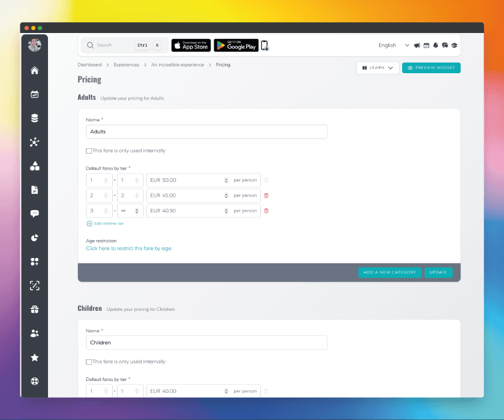The height and width of the screenshot is (420, 504).
Task: Toggle Children 'This fare is only used internally'
Action: (x=89, y=362)
